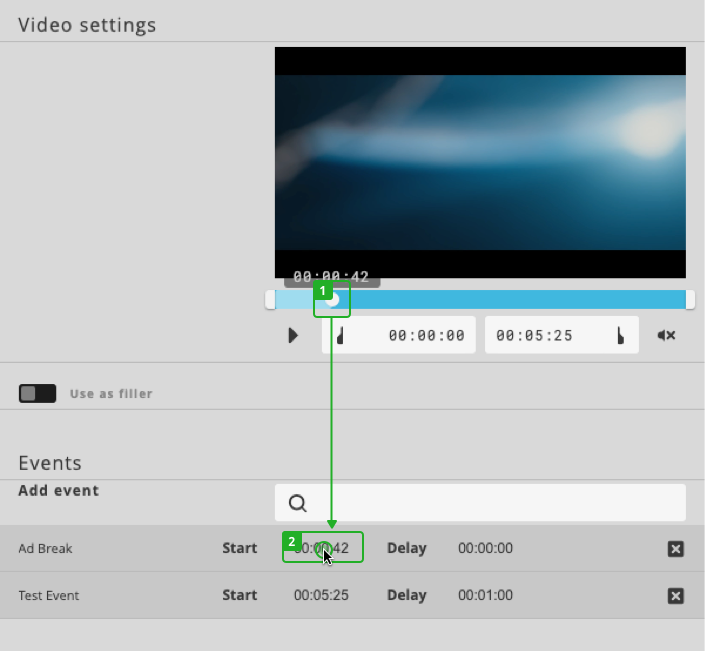Click the left trim handle of timeline

click(270, 300)
